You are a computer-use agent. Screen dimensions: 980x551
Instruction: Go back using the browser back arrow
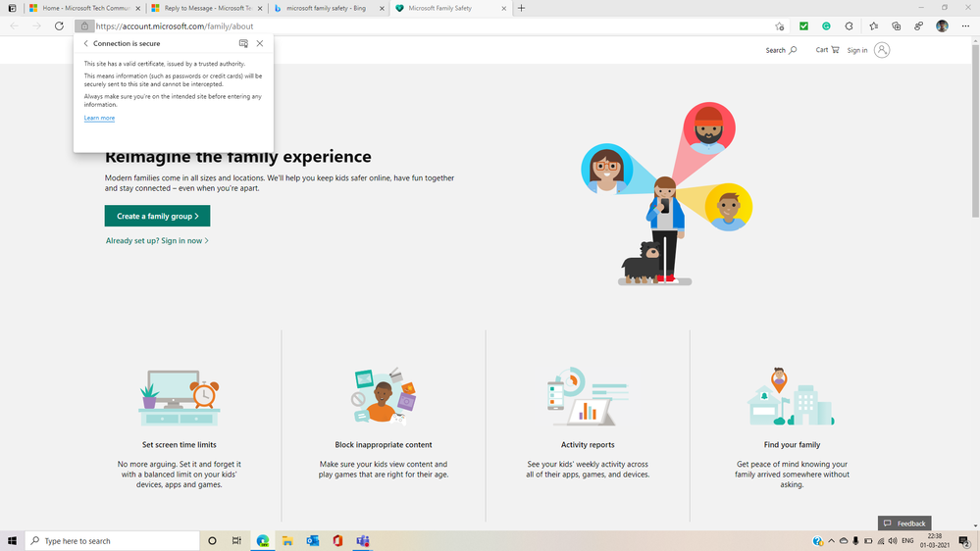(15, 26)
